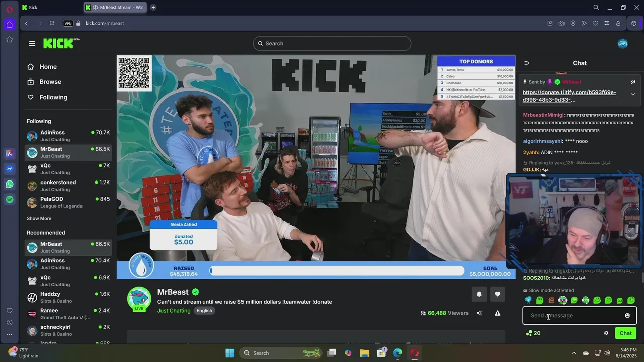
Task: Open WhatsApp in the Opera sidebar
Action: coord(9,184)
